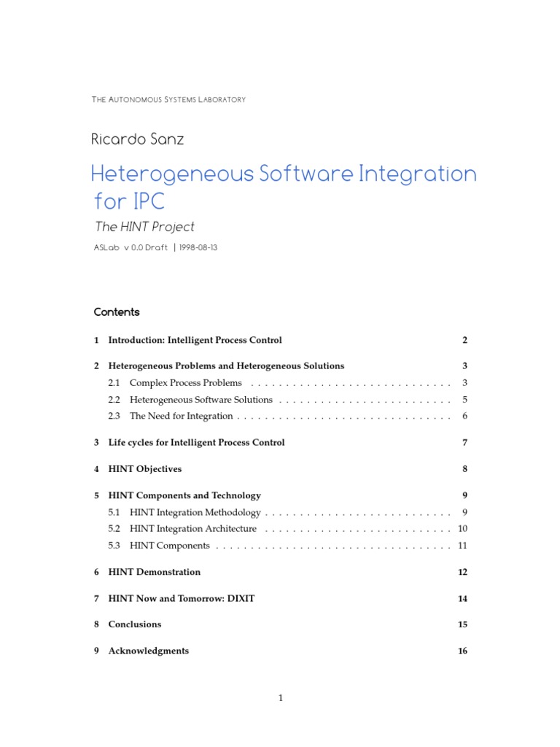Screen dimensions: 560x747
Task: Go to section 2.2 'Heterogeneous Software Solutions'
Action: click(x=201, y=399)
